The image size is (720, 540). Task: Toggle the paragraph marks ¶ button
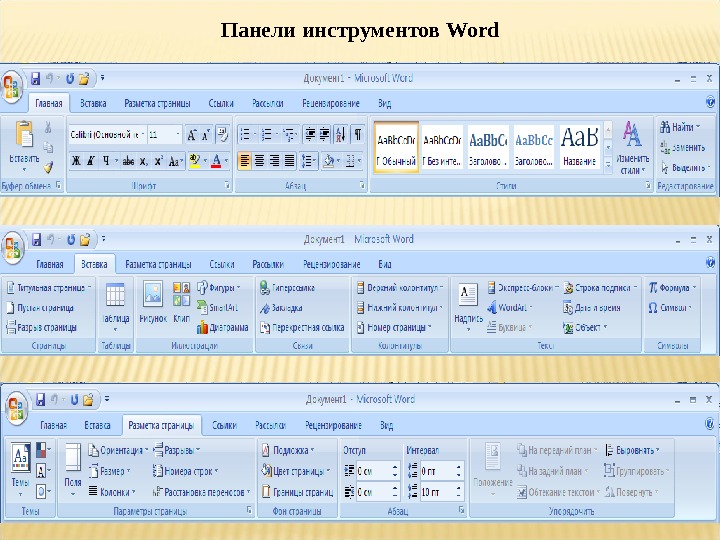point(357,135)
